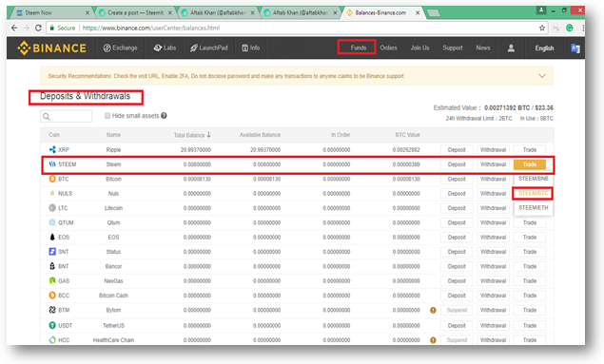Click the STEEM coin icon
The width and height of the screenshot is (604, 364).
coord(52,163)
